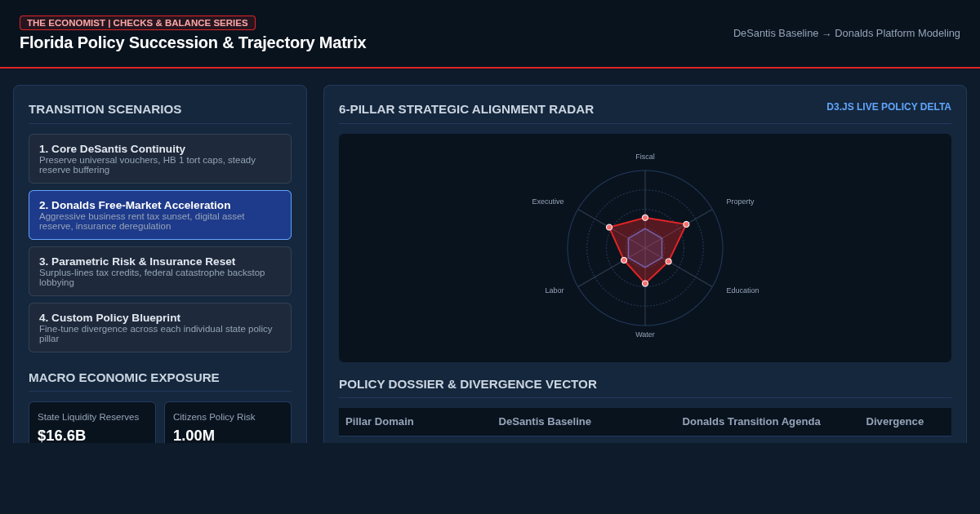Click the Property axis label
980x514 pixels.
point(740,202)
